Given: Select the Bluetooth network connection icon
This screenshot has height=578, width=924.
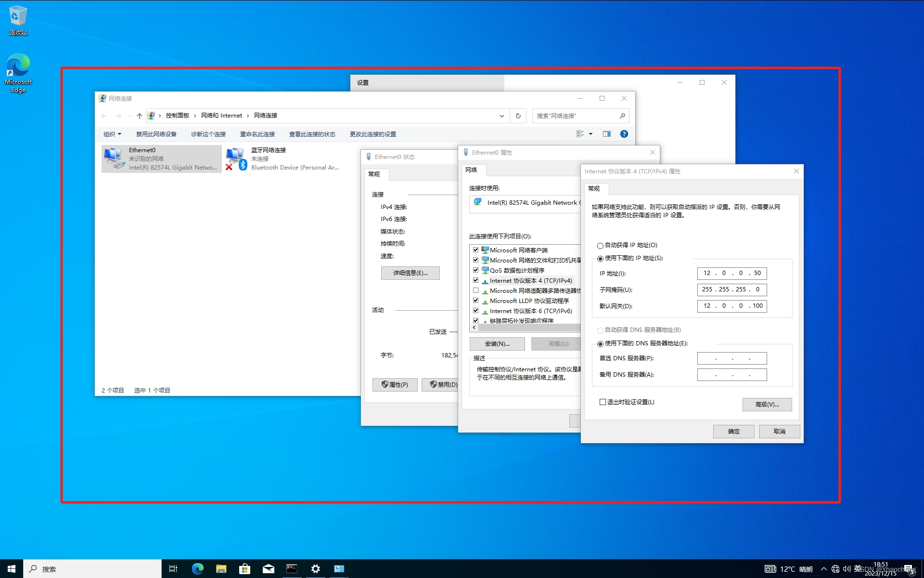Looking at the screenshot, I should (236, 158).
